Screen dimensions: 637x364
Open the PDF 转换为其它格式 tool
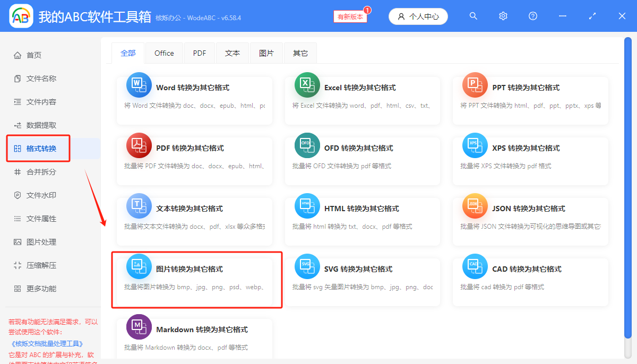click(194, 161)
